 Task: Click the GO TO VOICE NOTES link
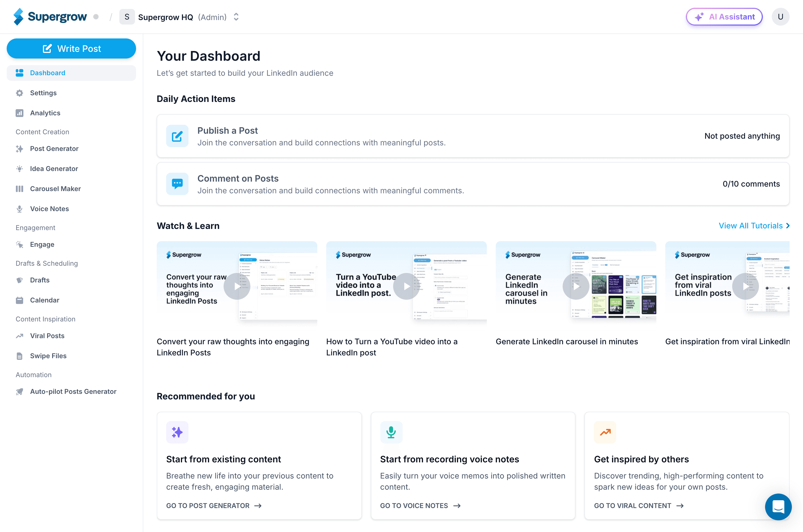coord(420,506)
